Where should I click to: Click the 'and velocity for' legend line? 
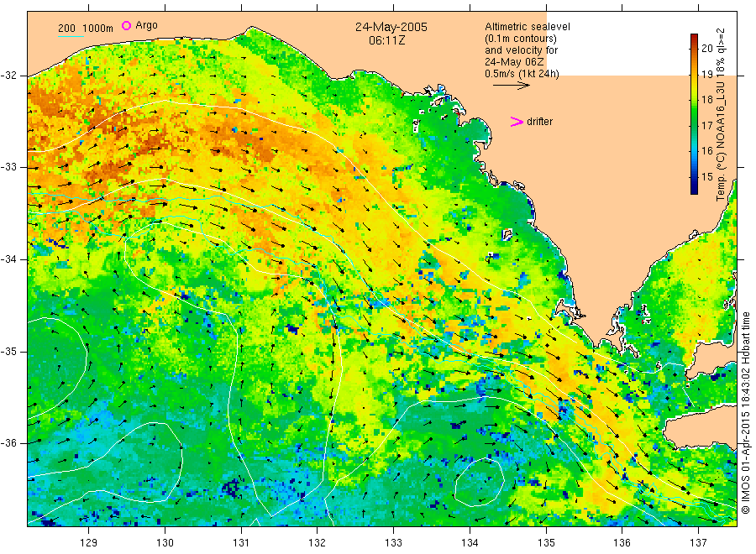coord(521,50)
